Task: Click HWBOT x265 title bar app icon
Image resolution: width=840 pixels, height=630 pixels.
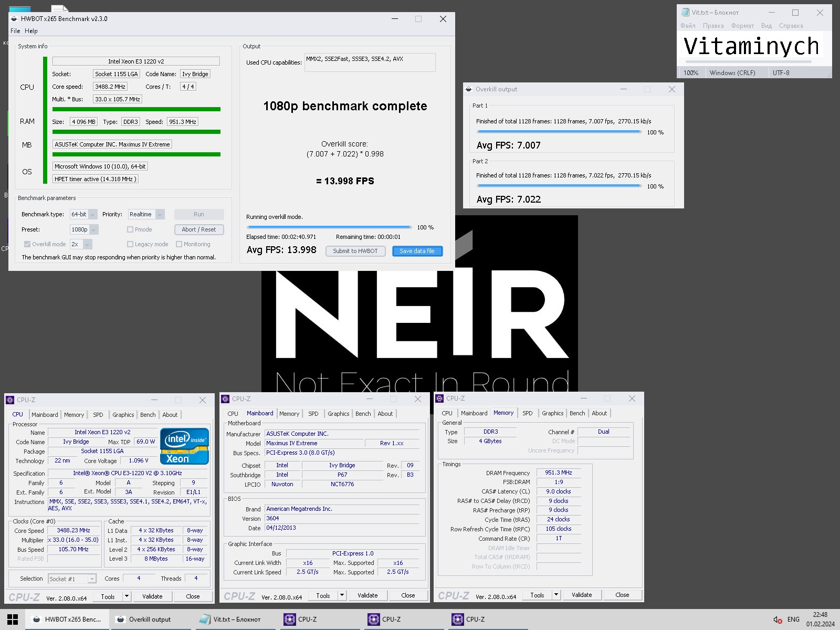Action: pos(14,19)
